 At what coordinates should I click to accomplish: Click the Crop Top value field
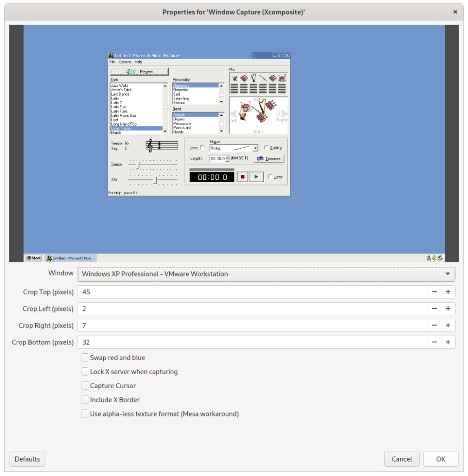[252, 292]
